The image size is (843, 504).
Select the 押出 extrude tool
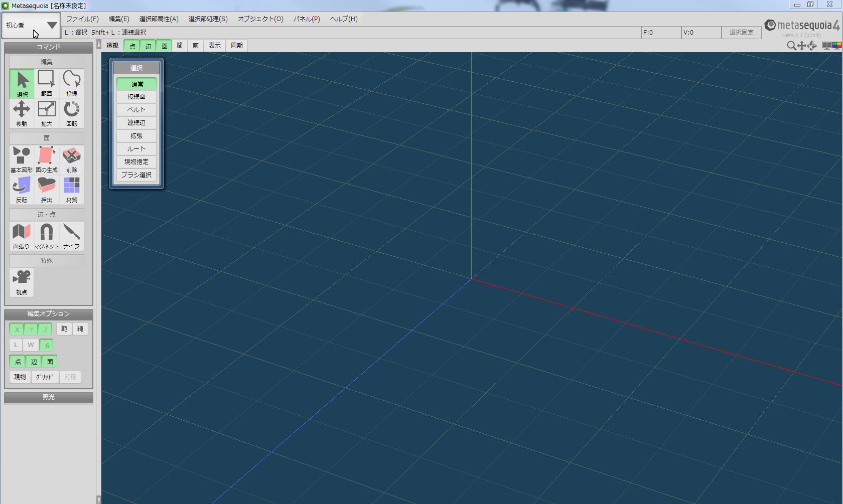47,190
